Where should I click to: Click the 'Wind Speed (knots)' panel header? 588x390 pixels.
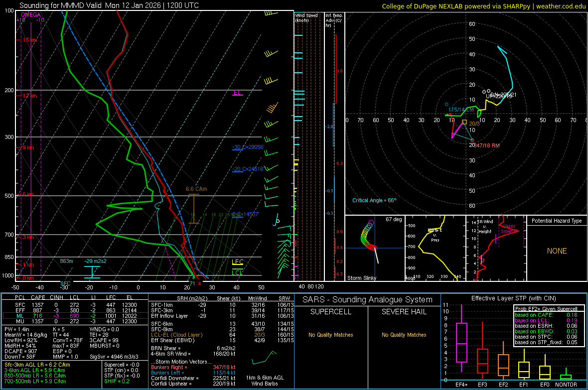(306, 17)
